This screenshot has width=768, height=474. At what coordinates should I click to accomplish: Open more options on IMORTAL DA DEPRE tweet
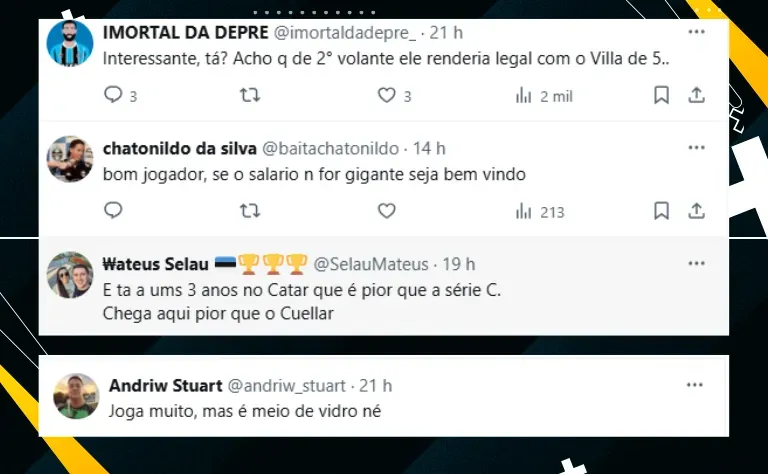(696, 32)
